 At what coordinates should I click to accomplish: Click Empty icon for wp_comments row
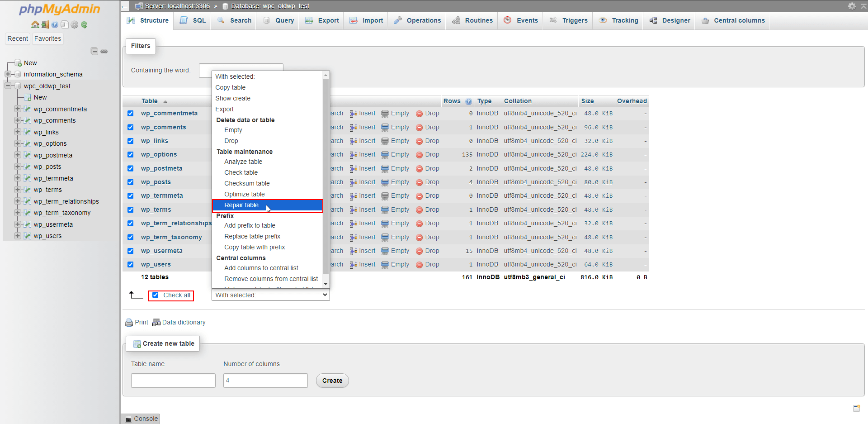pyautogui.click(x=385, y=128)
